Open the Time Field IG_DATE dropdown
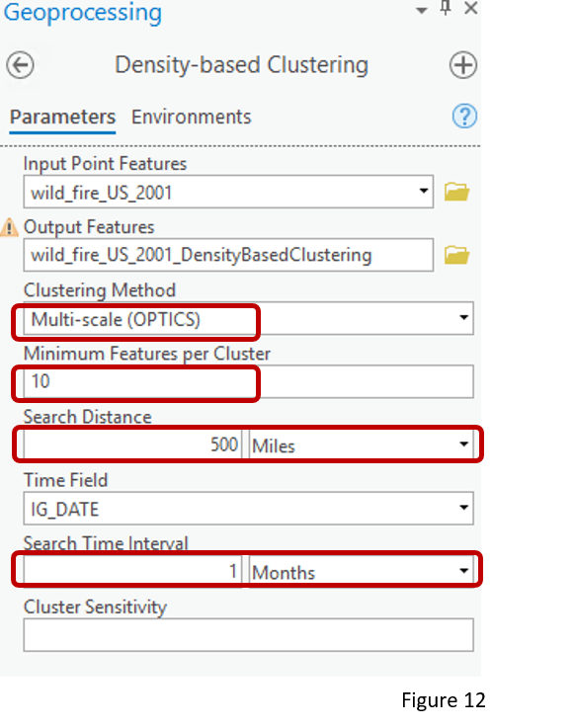 click(248, 509)
